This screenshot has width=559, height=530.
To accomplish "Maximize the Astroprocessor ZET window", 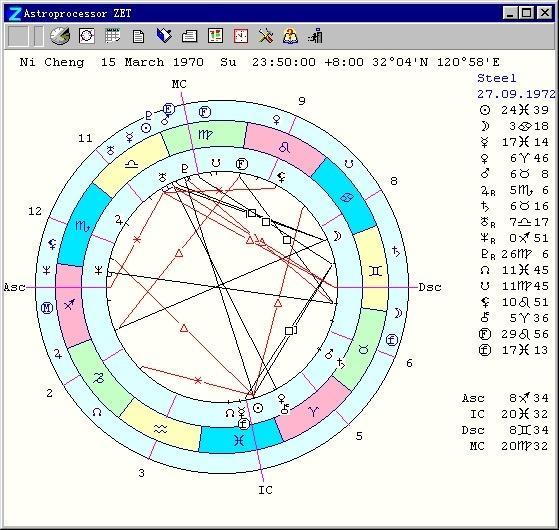I will click(x=527, y=14).
